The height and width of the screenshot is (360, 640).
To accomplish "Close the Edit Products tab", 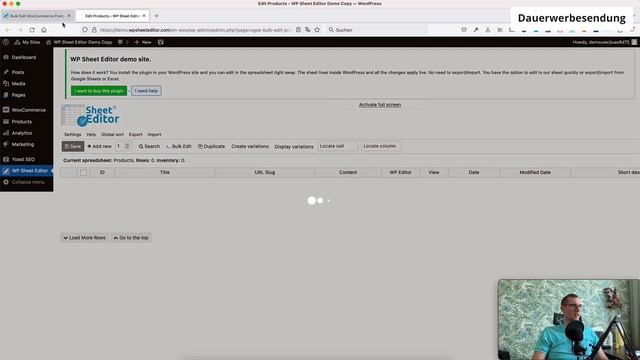I will [144, 16].
